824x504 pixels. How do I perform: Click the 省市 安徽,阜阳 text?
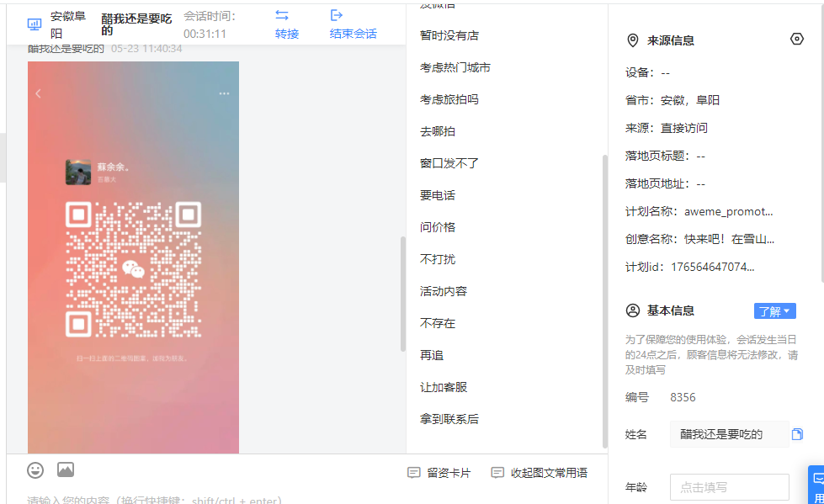pyautogui.click(x=672, y=100)
